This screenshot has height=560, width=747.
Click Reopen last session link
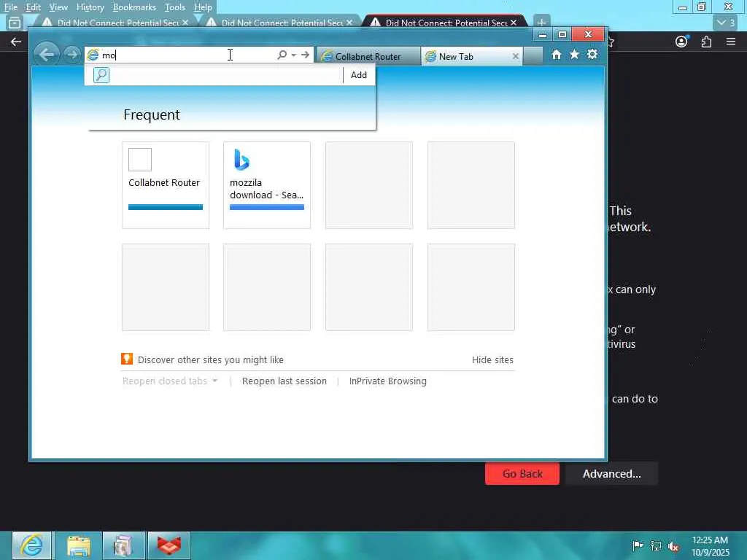coord(285,381)
